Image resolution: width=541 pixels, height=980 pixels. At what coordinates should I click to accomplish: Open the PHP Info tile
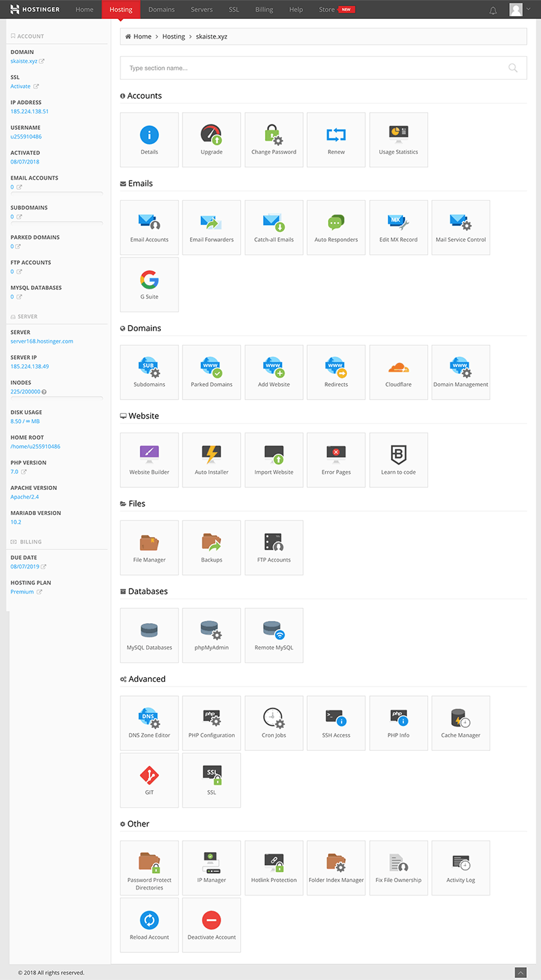click(x=398, y=723)
